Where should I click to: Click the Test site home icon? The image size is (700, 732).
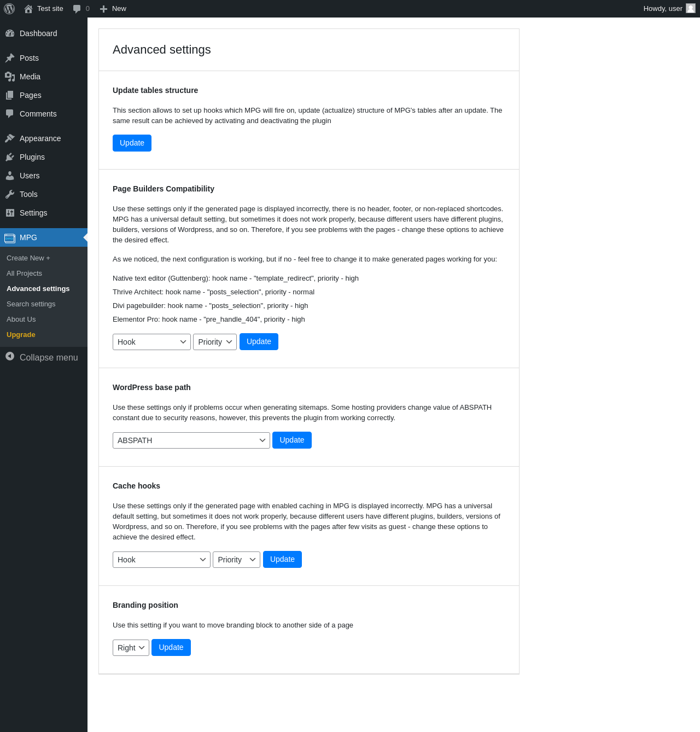pyautogui.click(x=28, y=9)
